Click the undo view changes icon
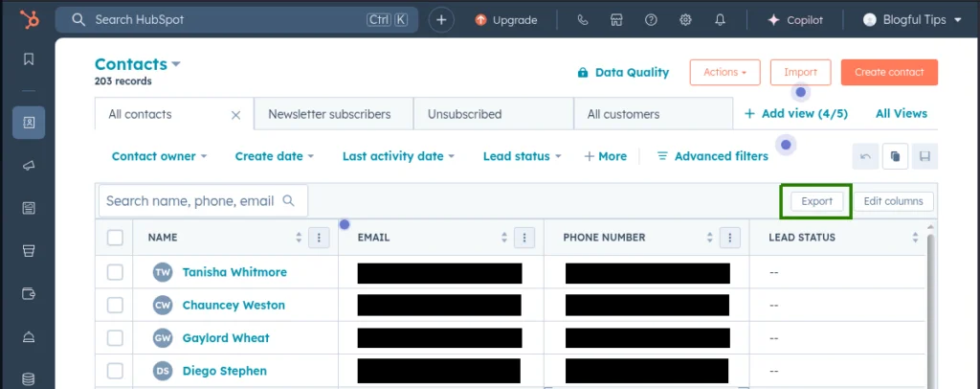The image size is (980, 389). pyautogui.click(x=865, y=156)
